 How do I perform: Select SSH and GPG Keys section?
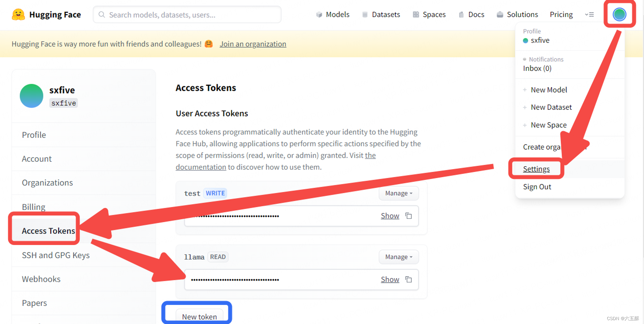(84, 255)
